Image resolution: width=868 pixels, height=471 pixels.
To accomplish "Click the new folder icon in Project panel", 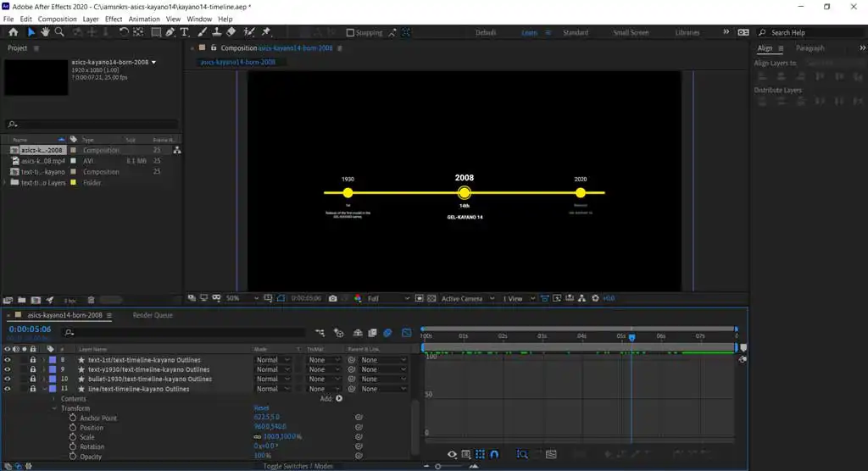I will (21, 300).
